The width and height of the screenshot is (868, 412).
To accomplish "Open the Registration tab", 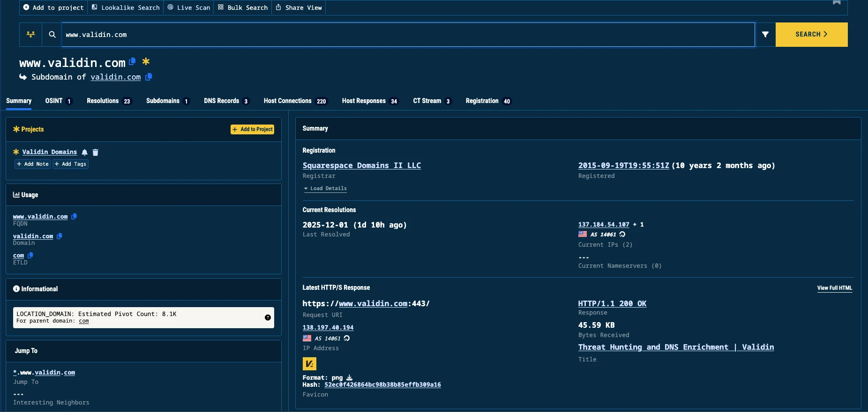I will (x=488, y=101).
